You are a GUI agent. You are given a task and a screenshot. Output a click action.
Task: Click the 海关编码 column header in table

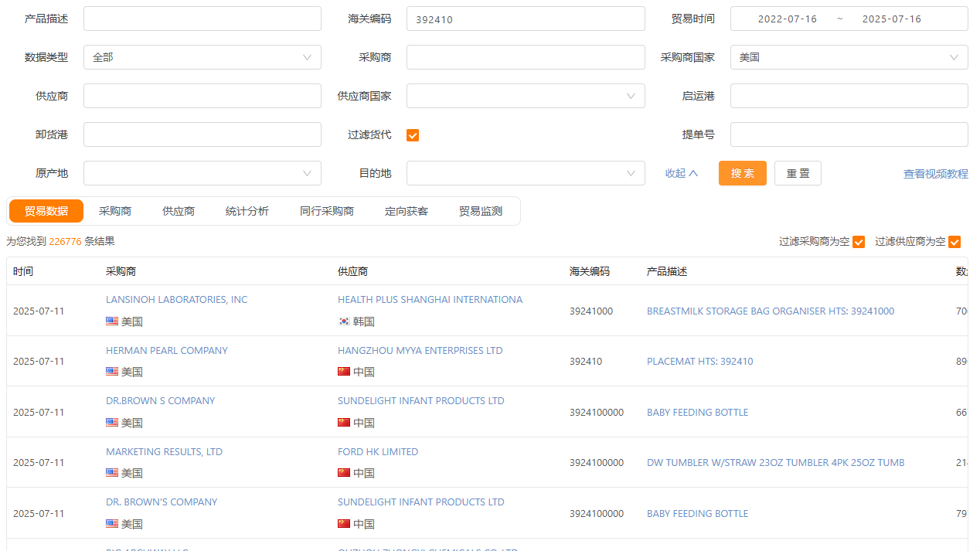click(x=590, y=272)
